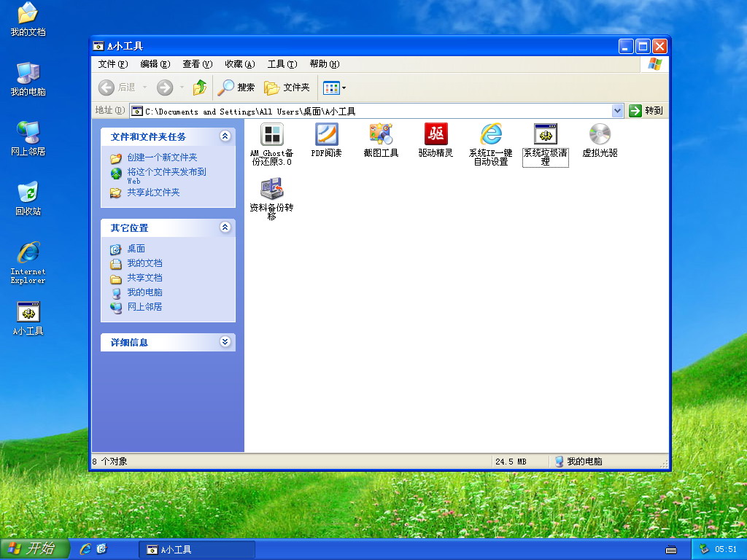747x560 pixels.
Task: Minimize the A小工具 window
Action: (x=626, y=46)
